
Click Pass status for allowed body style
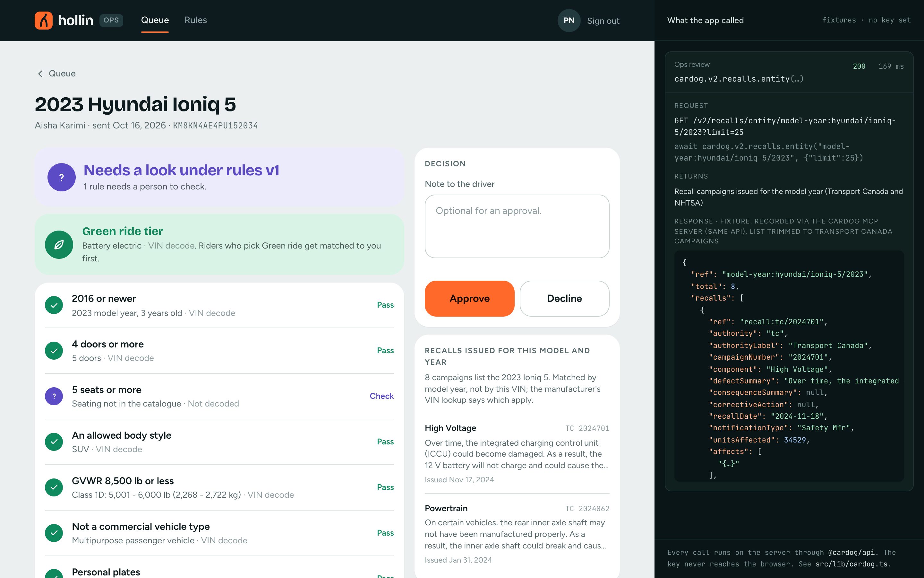(x=385, y=442)
